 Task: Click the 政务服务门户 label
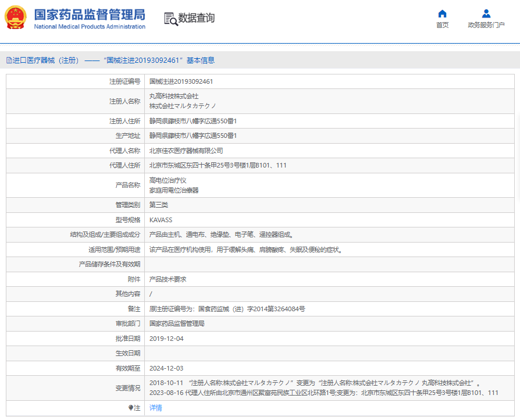coord(486,25)
